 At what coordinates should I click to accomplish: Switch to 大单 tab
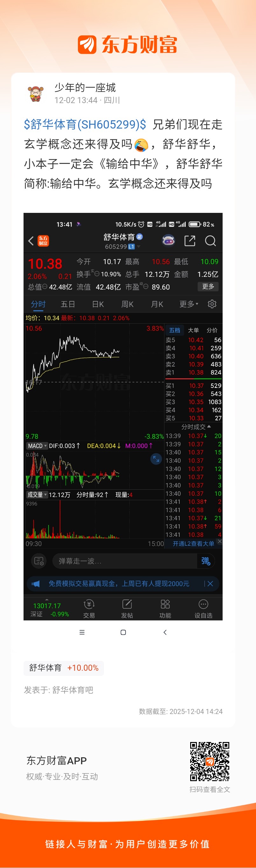tap(193, 330)
